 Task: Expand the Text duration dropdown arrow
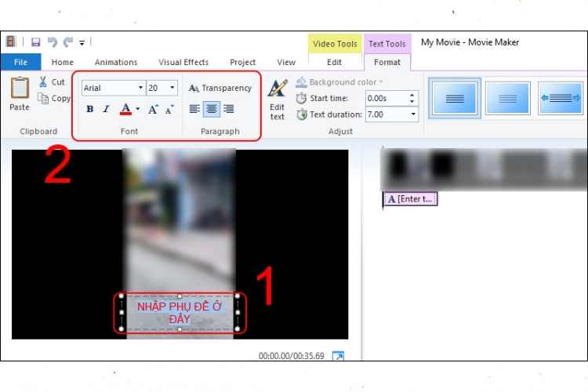pyautogui.click(x=413, y=114)
